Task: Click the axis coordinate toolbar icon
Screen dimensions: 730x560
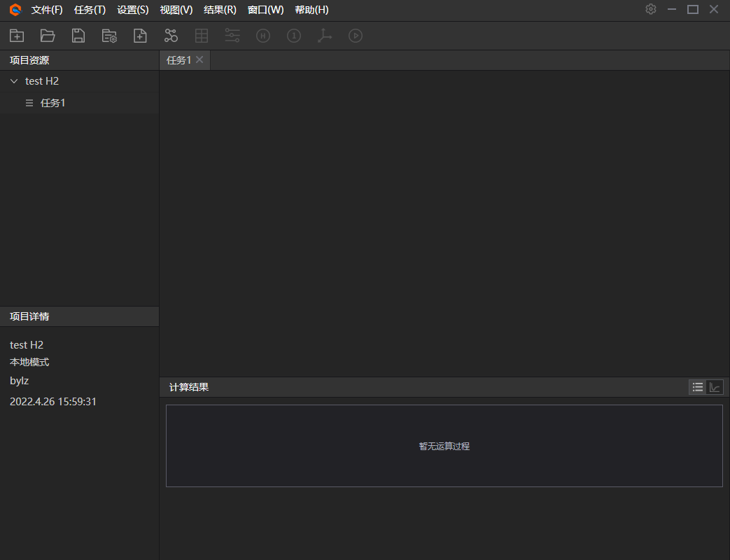Action: (x=325, y=36)
